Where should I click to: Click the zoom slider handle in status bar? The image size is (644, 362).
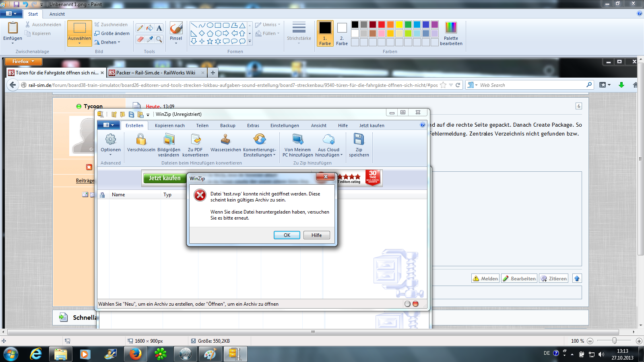[614, 341]
